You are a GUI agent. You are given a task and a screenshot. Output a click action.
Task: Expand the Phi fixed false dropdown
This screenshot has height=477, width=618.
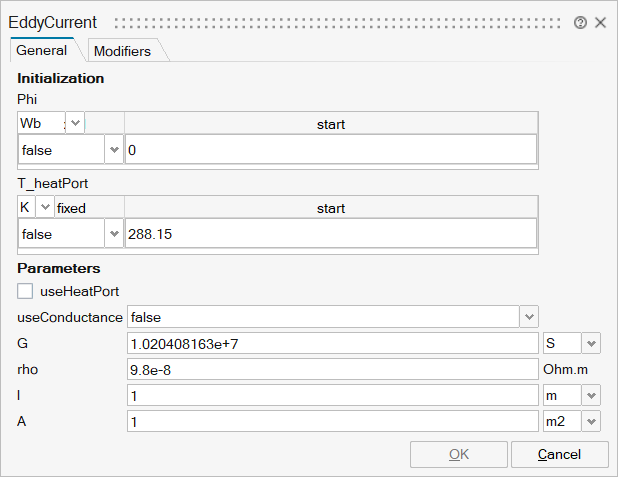[x=113, y=149]
